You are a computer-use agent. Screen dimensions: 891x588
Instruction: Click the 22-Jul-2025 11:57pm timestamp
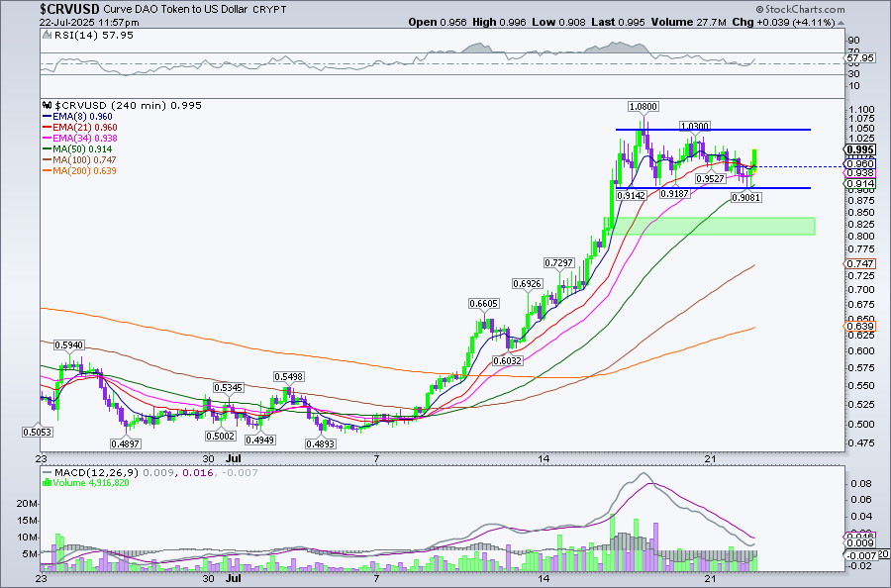click(89, 23)
